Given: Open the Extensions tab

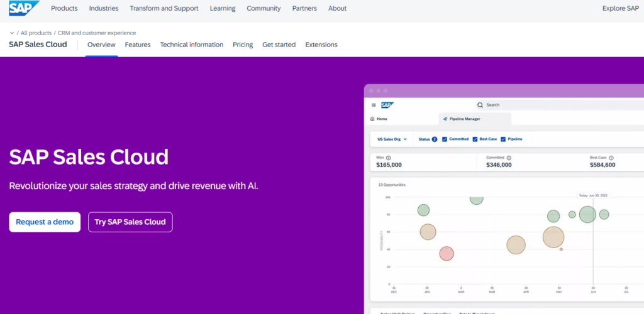Looking at the screenshot, I should point(321,45).
